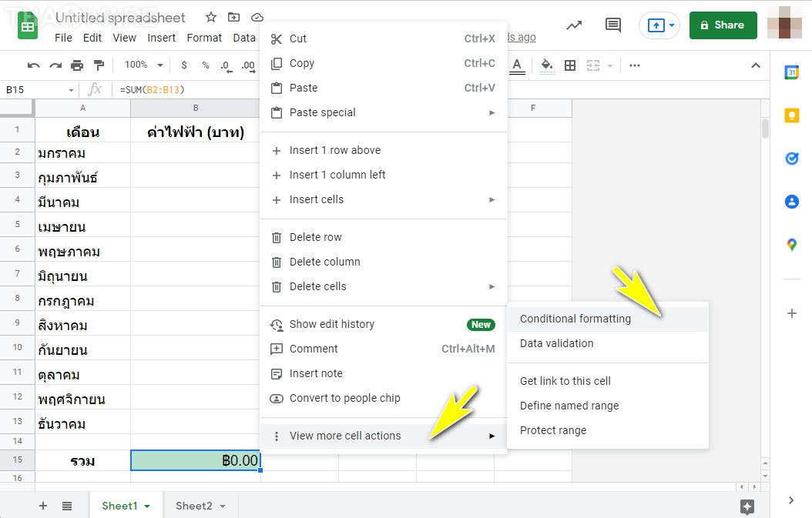The height and width of the screenshot is (518, 812).
Task: Collapse the menus with up chevron
Action: tap(756, 65)
